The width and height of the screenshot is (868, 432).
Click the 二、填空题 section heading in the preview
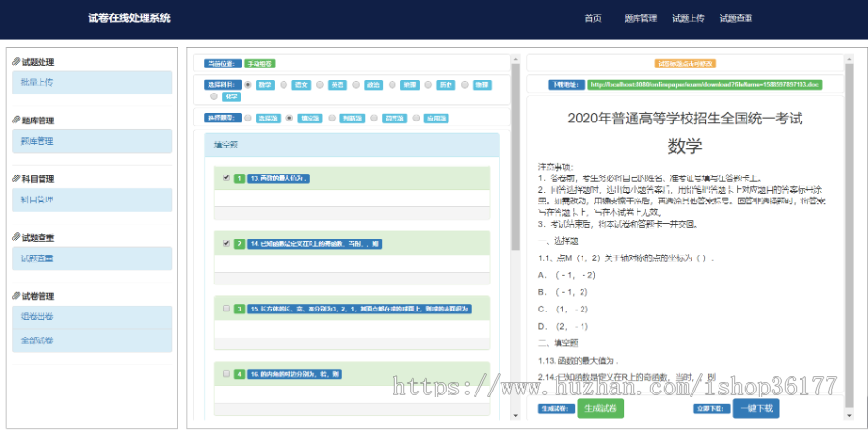(x=557, y=343)
